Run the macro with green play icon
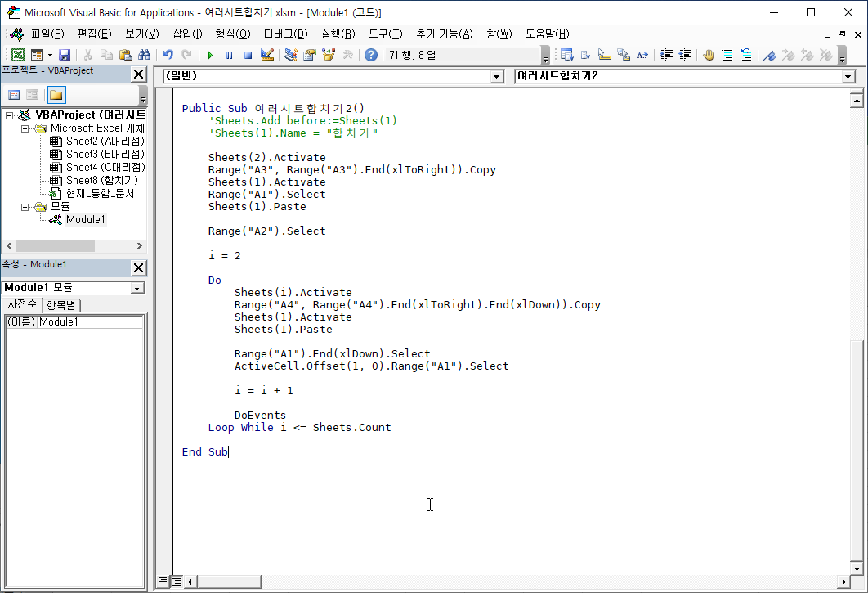868x593 pixels. coord(210,55)
